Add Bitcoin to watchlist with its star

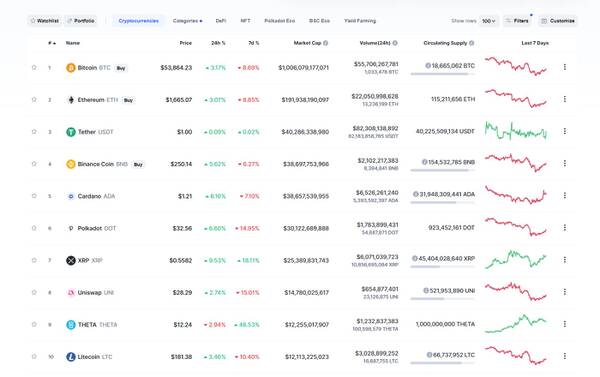click(34, 67)
